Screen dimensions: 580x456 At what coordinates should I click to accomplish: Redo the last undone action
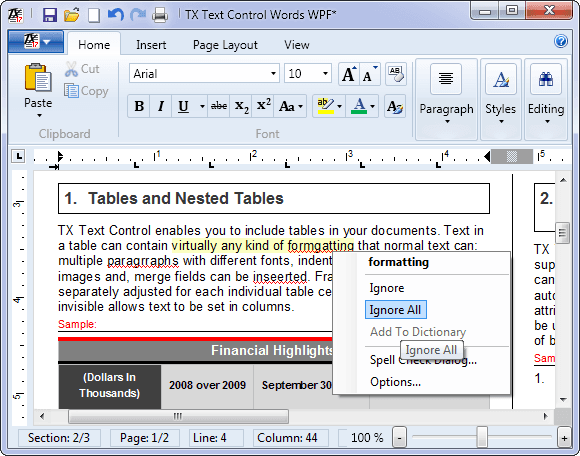click(x=138, y=15)
